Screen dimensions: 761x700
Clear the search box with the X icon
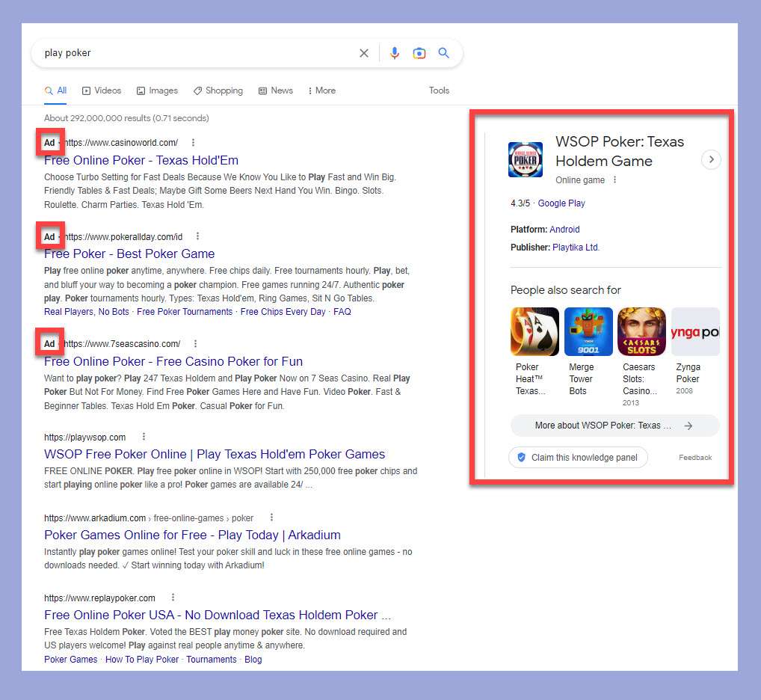pyautogui.click(x=364, y=53)
